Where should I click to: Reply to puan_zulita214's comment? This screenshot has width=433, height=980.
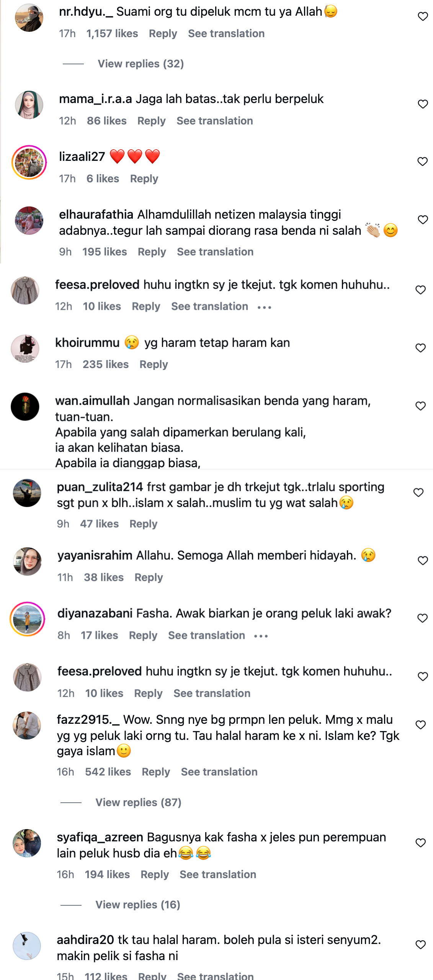[x=143, y=524]
